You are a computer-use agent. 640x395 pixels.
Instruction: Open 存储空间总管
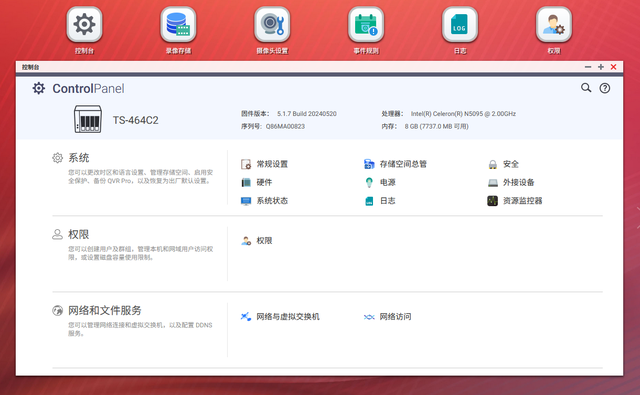pos(395,164)
